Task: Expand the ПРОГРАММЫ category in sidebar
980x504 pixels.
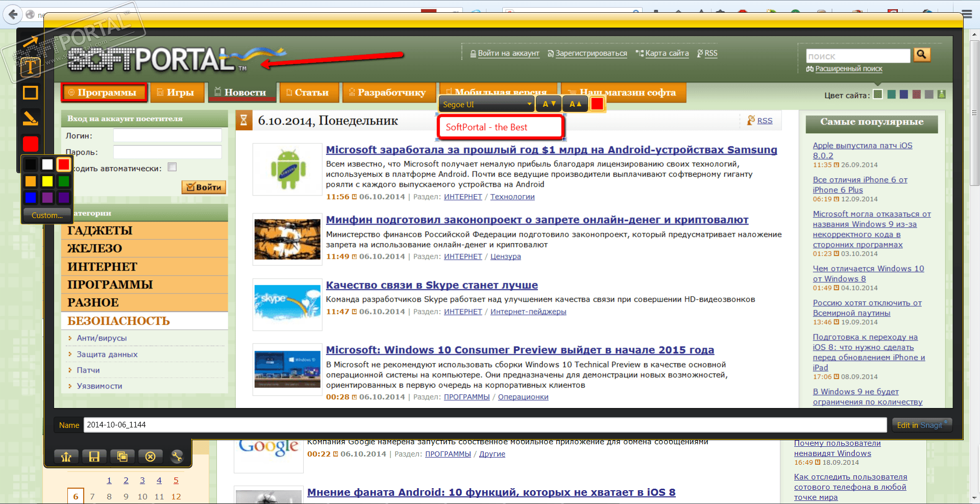Action: (144, 284)
